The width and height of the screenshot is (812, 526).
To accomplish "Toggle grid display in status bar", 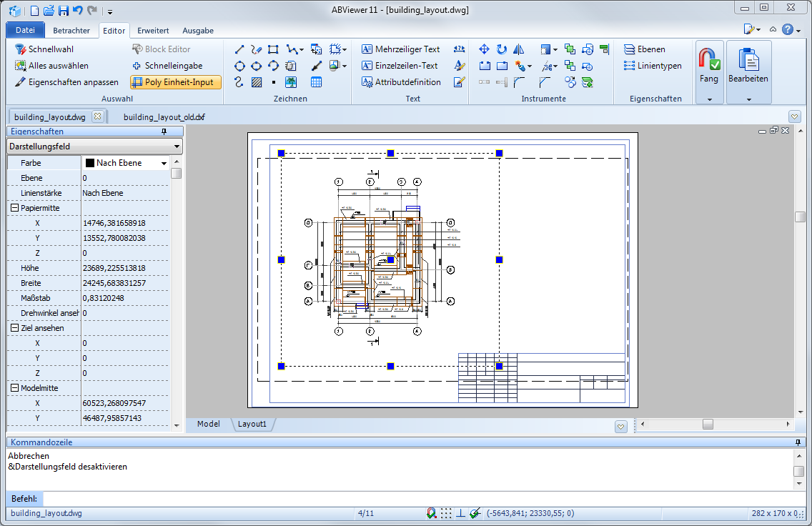I will click(x=446, y=513).
